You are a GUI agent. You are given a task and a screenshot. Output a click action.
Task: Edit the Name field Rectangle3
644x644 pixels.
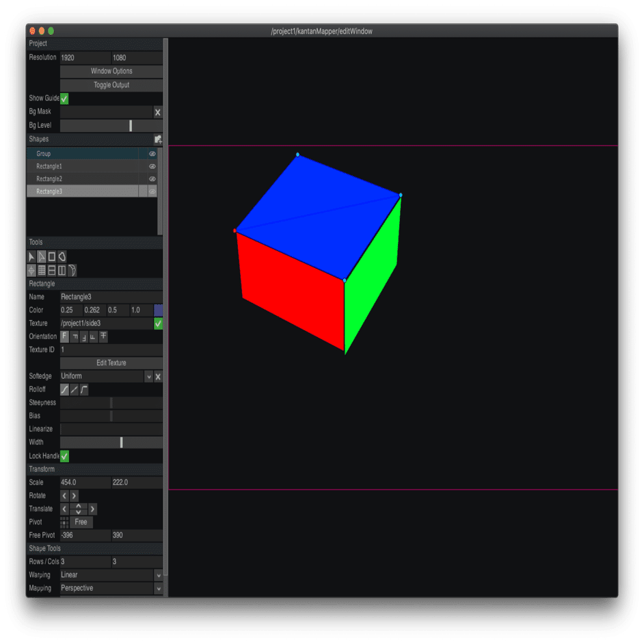pyautogui.click(x=111, y=297)
